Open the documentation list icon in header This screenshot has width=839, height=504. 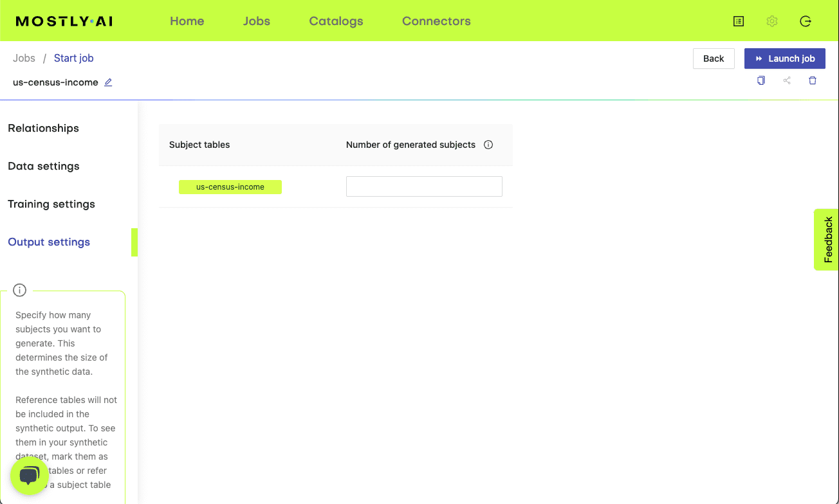739,21
